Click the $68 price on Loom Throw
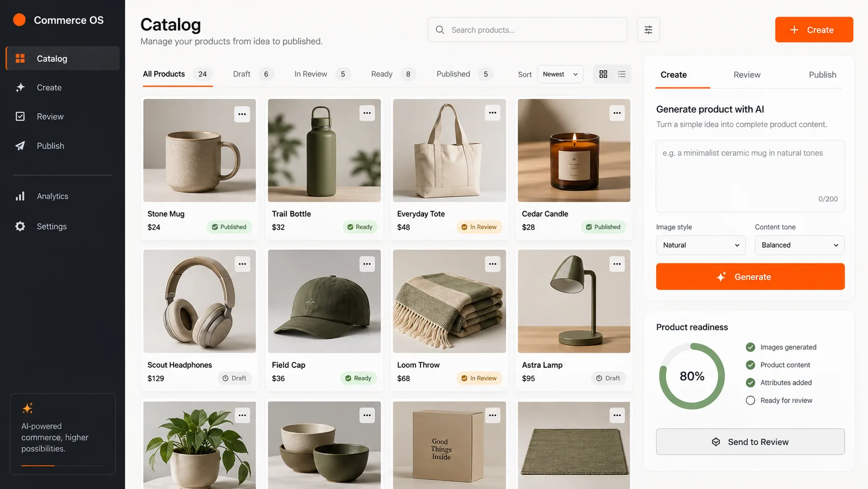The height and width of the screenshot is (489, 868). pos(403,378)
